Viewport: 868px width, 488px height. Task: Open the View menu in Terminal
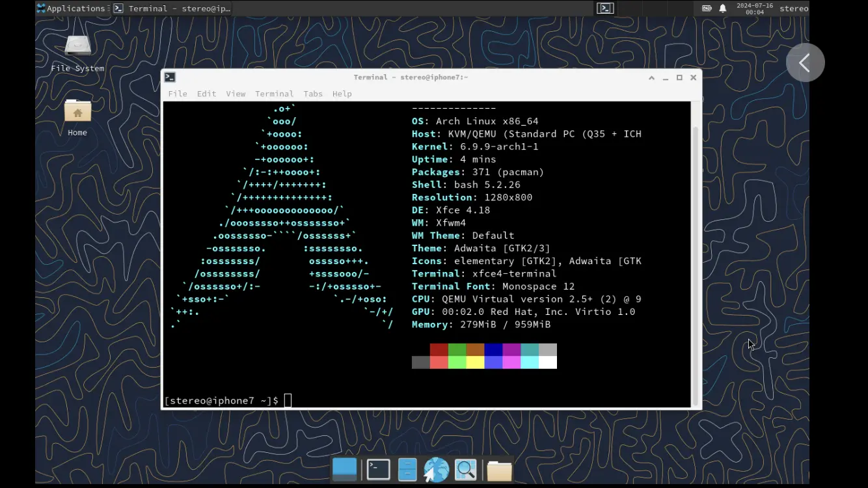(236, 94)
